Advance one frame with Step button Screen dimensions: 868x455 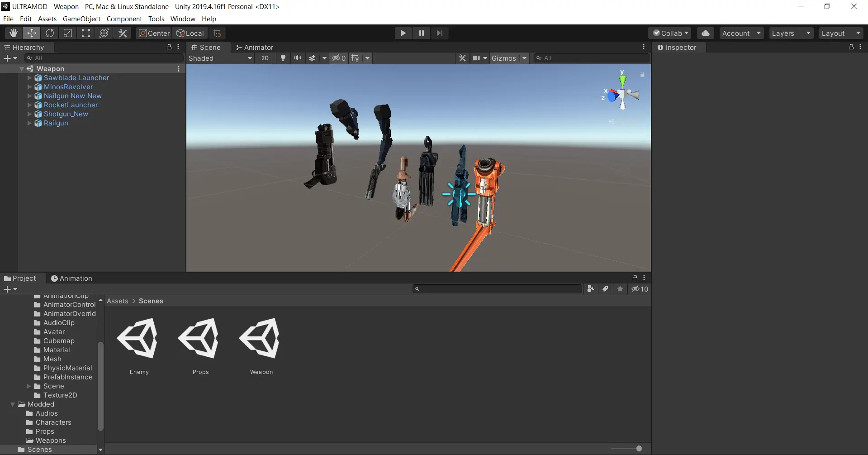click(439, 33)
